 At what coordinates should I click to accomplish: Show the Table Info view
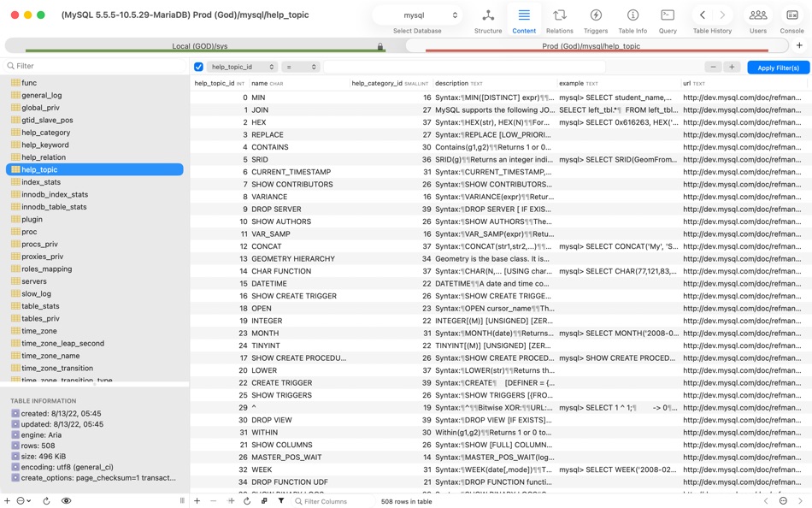click(633, 21)
